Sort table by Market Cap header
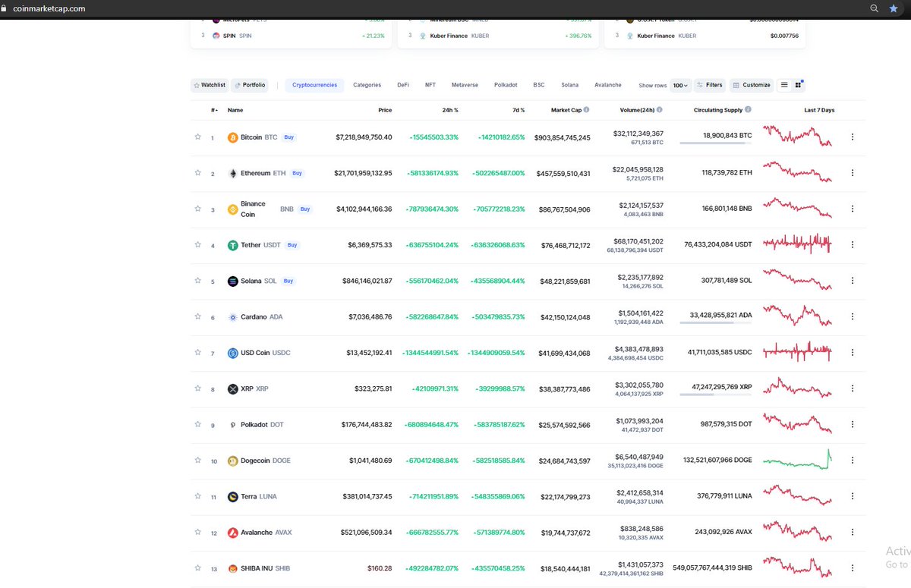This screenshot has width=911, height=588. tap(566, 110)
